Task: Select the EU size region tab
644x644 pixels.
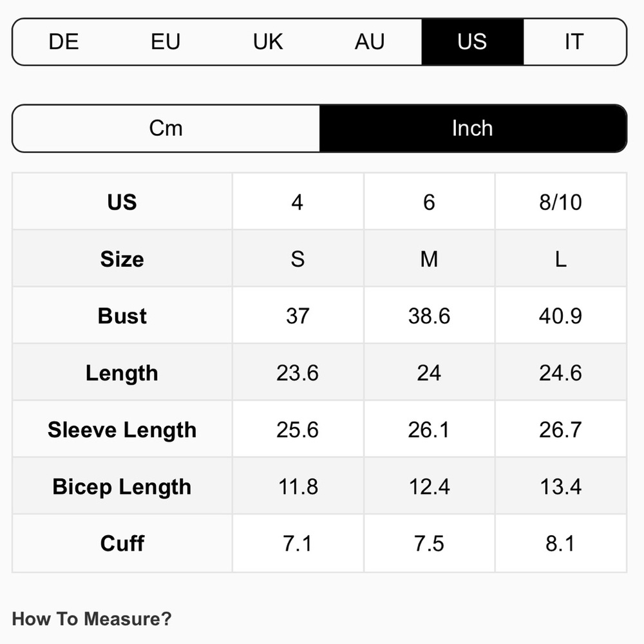Action: 166,42
